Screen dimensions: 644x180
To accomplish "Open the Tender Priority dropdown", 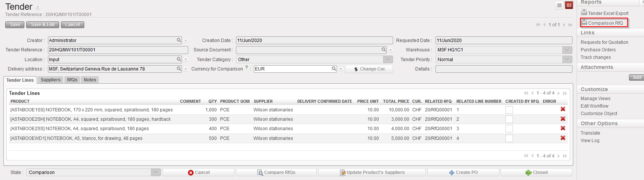I will 567,60.
